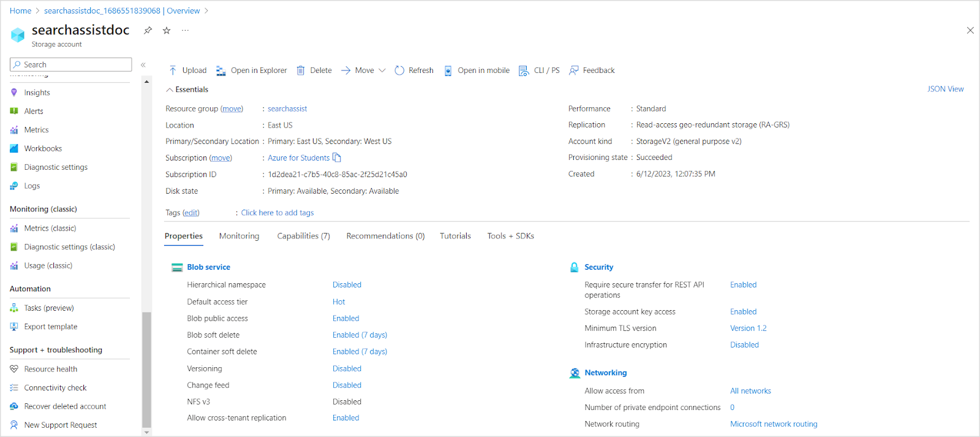Collapse the Essentials section
The width and height of the screenshot is (980, 437).
coord(170,89)
